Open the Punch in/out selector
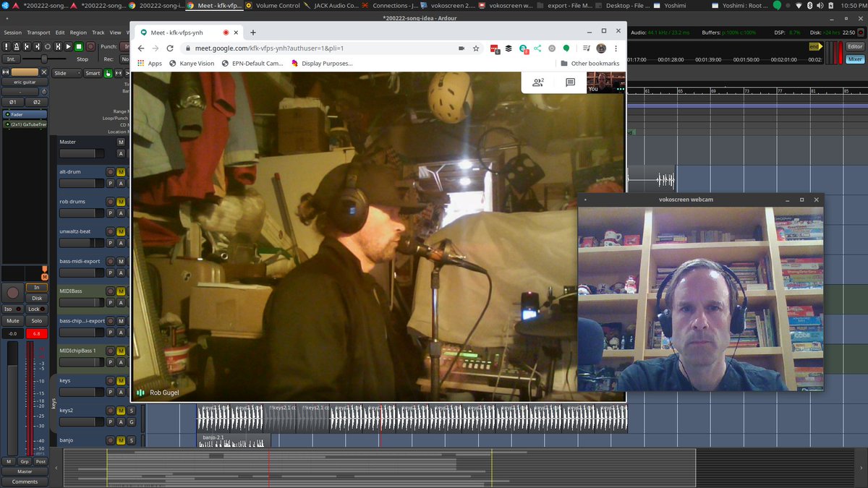 124,46
